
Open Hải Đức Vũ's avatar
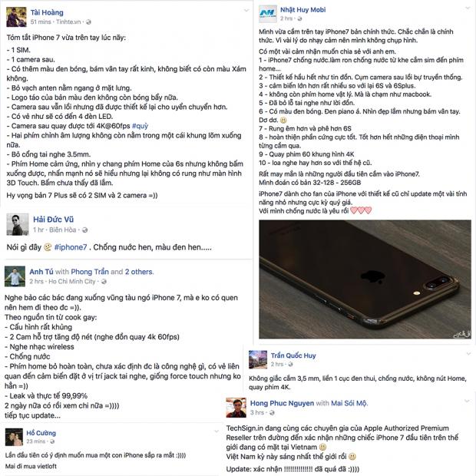[x=18, y=224]
